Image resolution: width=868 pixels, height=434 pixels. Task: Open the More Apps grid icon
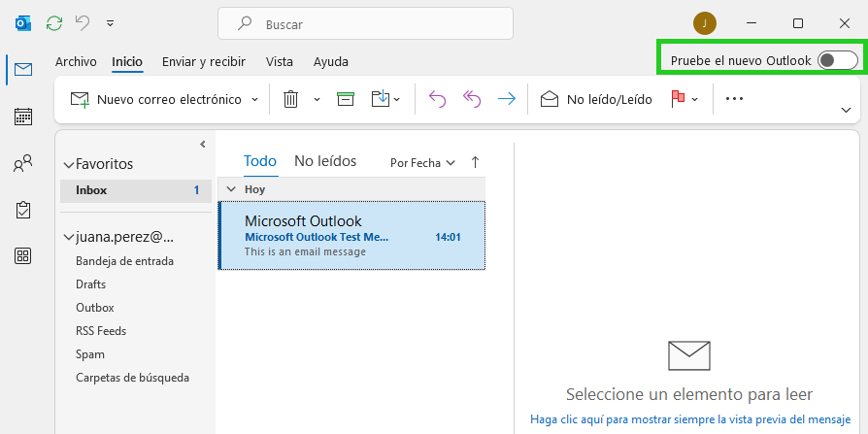(x=23, y=255)
